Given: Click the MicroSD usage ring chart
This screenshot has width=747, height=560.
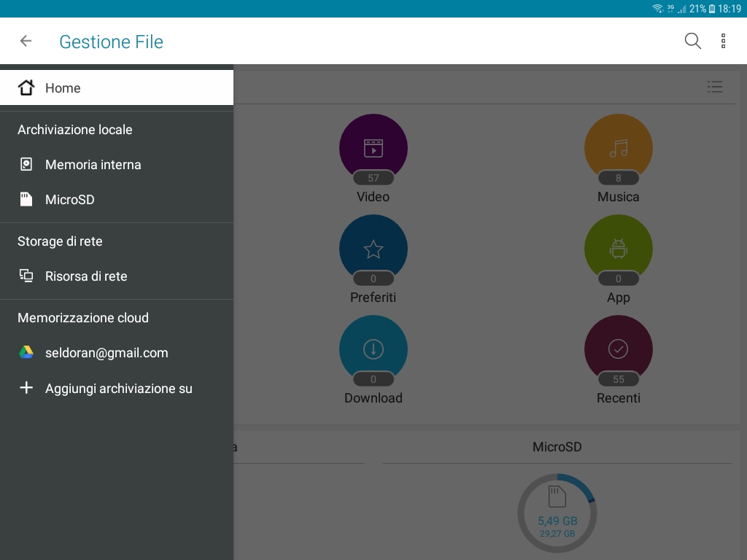Looking at the screenshot, I should tap(557, 513).
